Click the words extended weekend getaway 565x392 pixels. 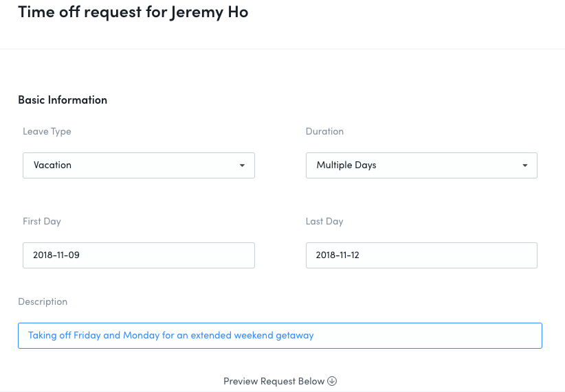coord(252,336)
